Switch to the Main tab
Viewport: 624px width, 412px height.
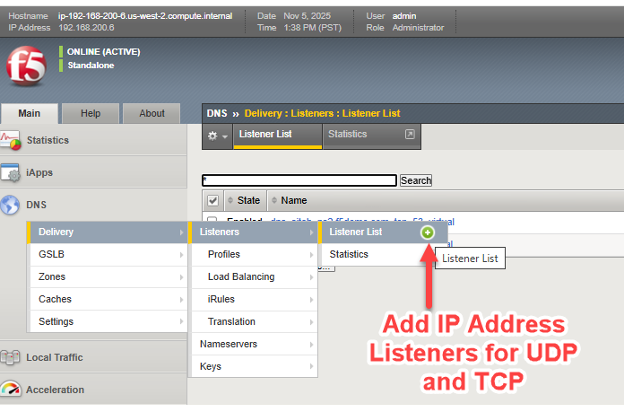pyautogui.click(x=29, y=113)
